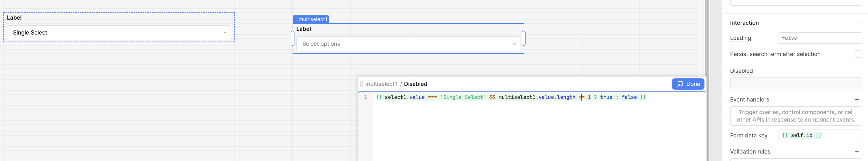Grab the Disabled editor popup drag handle
This screenshot has height=161, width=868.
tap(361, 84)
